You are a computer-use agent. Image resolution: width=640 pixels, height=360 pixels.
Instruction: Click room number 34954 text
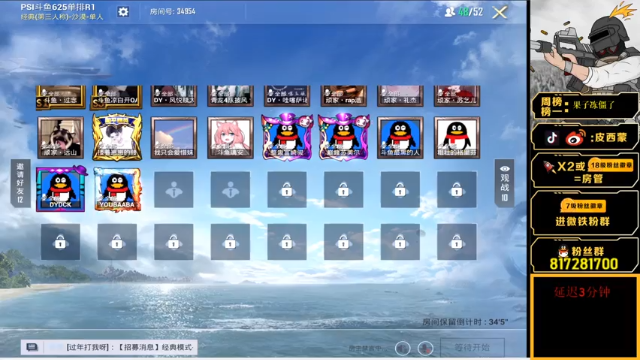point(172,11)
